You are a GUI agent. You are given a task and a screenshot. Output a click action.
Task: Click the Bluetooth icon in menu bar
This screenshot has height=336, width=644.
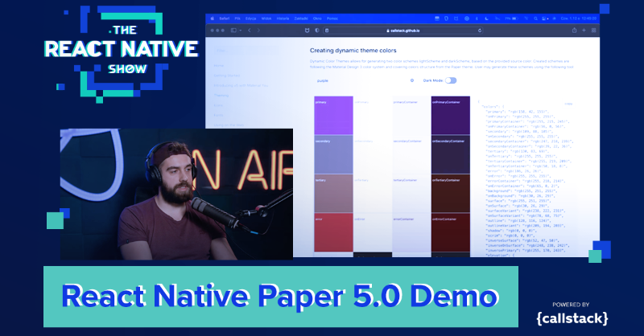(477, 18)
